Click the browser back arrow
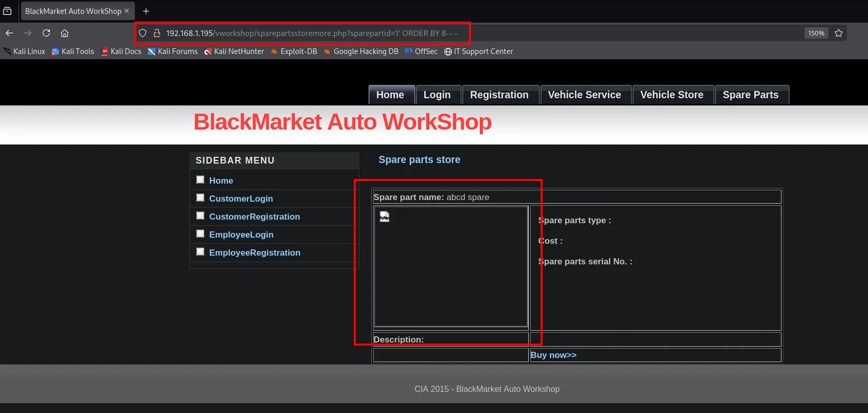This screenshot has width=868, height=413. click(9, 33)
